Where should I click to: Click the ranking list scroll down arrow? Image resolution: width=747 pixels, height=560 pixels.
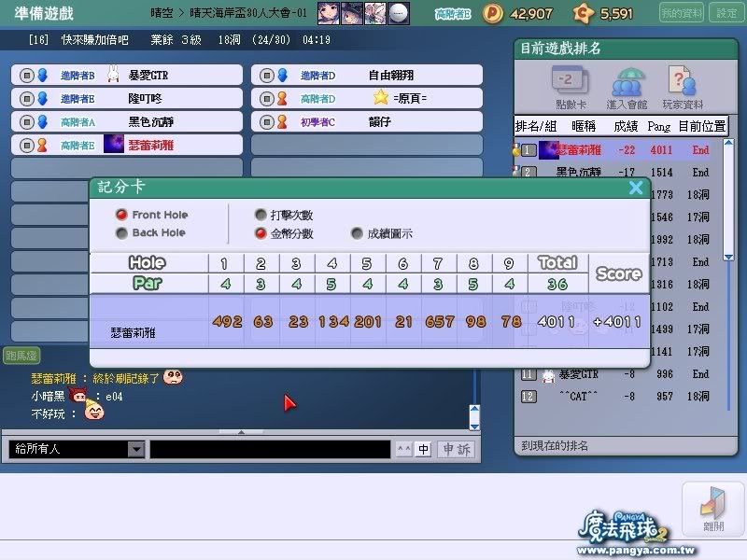click(728, 257)
